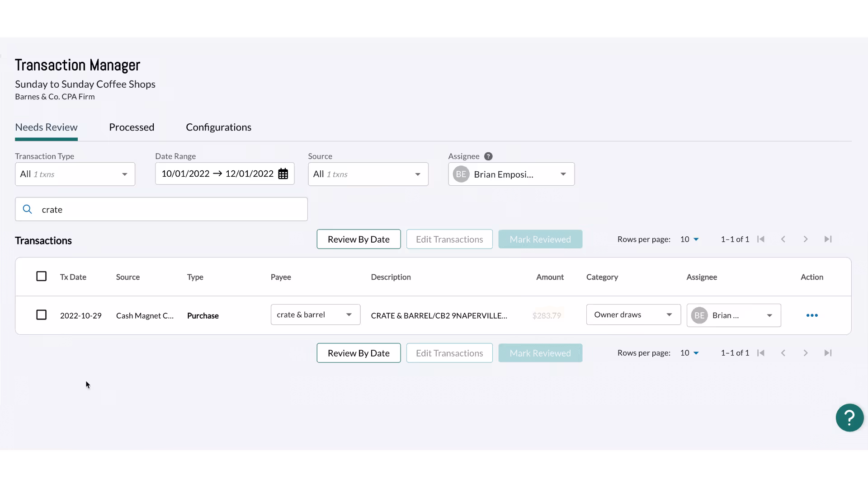Image resolution: width=868 pixels, height=488 pixels.
Task: Go to last page using the top pagination icon
Action: pyautogui.click(x=828, y=239)
